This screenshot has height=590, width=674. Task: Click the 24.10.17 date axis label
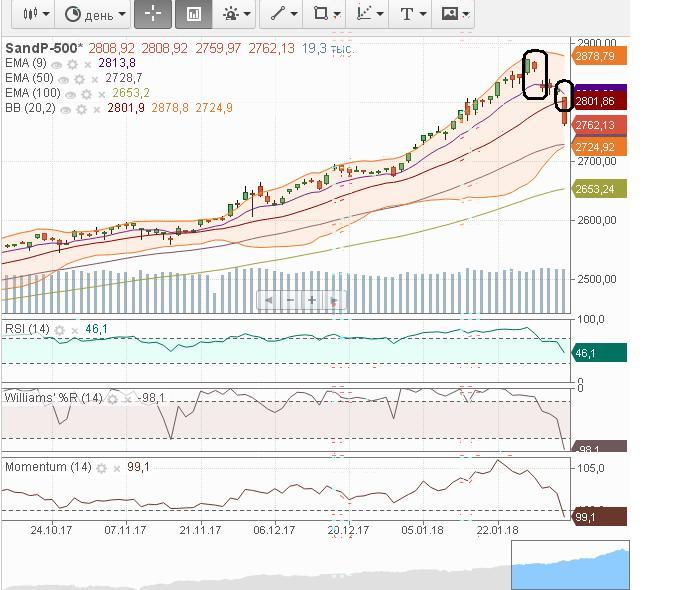tap(51, 530)
